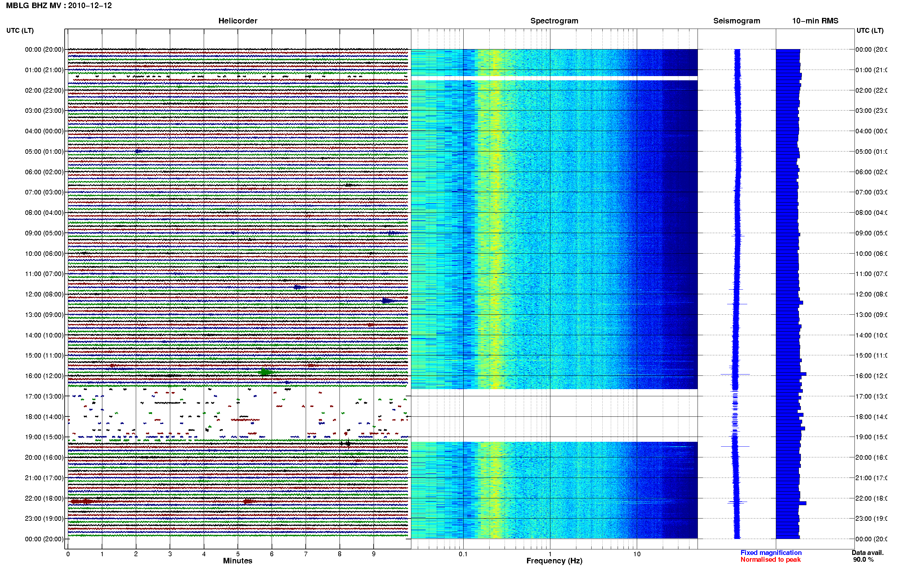Click Minutes axis tick "0"
The height and width of the screenshot is (578, 924).
68,554
